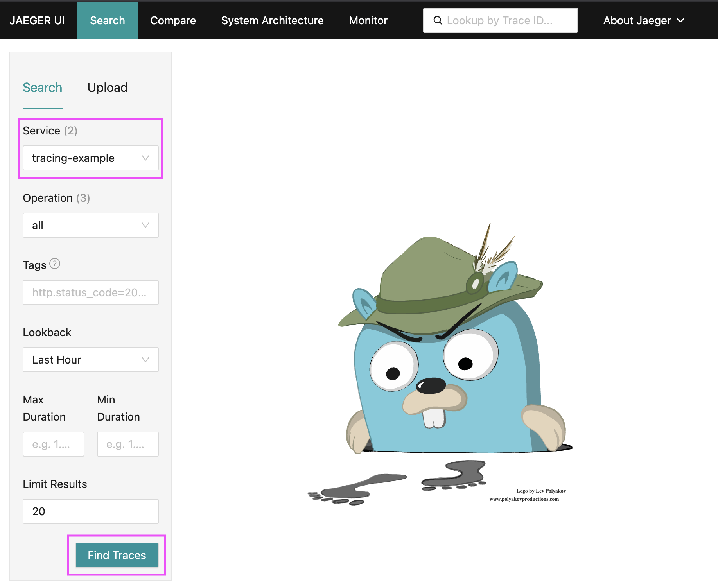718x588 pixels.
Task: Click the magnifier icon in trace lookup
Action: point(438,20)
